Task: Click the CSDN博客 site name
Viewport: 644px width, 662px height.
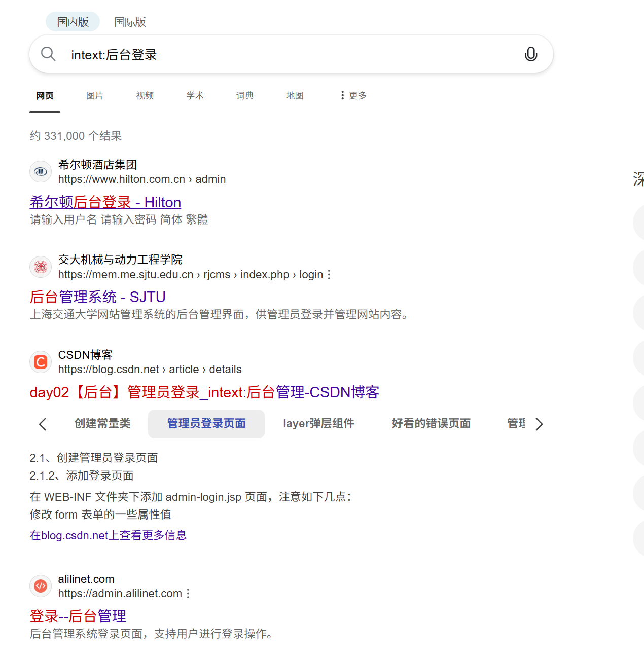Action: pyautogui.click(x=85, y=355)
